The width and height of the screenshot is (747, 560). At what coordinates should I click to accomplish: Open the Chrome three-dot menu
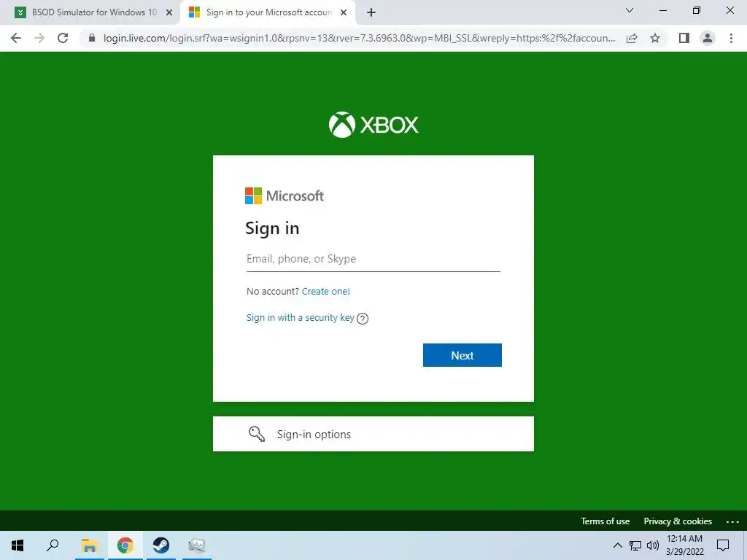coord(731,38)
